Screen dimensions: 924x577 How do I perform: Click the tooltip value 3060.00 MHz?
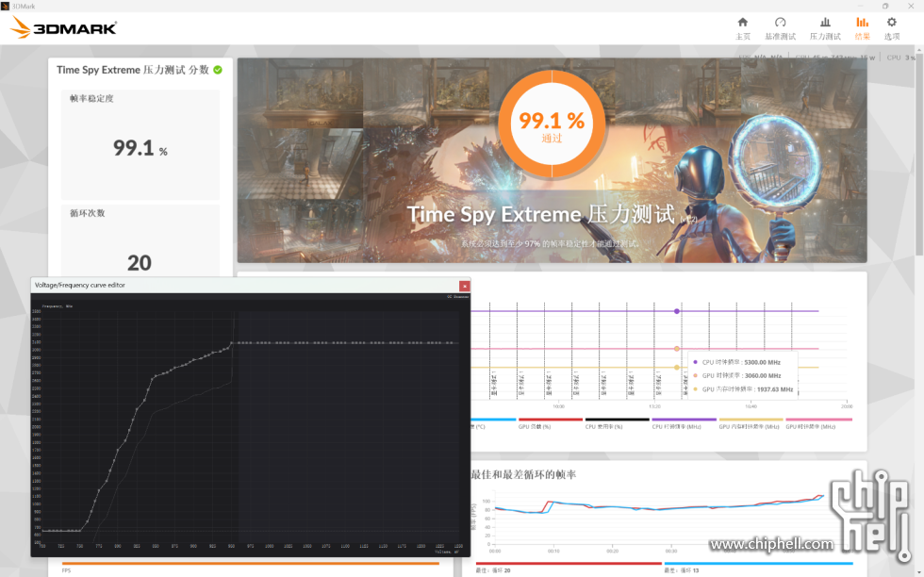763,375
